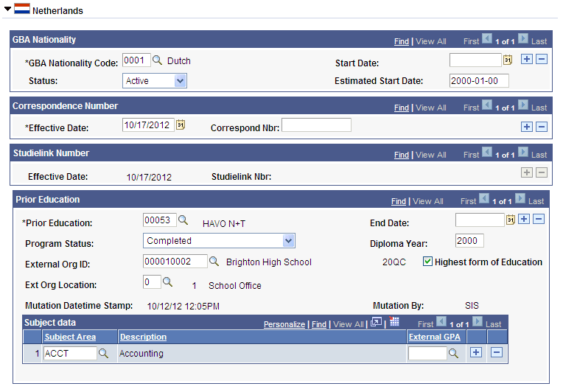
Task: Show previous Prior Education row arrow
Action: click(484, 198)
